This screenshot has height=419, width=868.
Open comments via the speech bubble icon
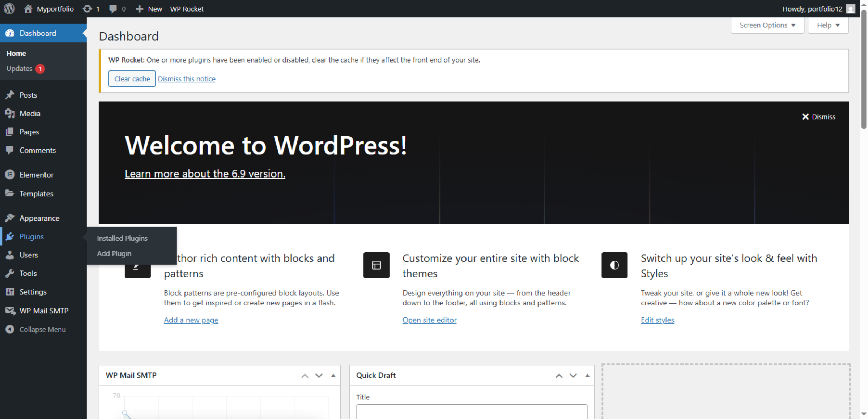coord(113,9)
